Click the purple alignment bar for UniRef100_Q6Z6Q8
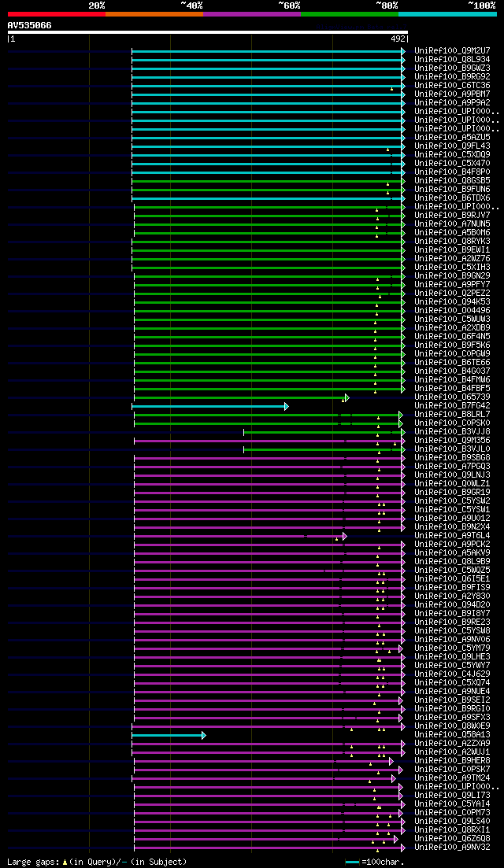Image resolution: width=504 pixels, height=868 pixels. (x=266, y=839)
